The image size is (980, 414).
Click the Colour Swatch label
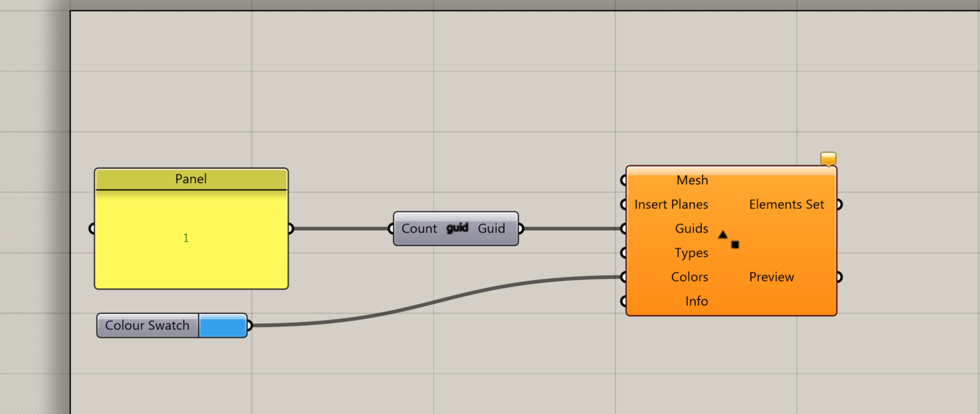(x=147, y=325)
